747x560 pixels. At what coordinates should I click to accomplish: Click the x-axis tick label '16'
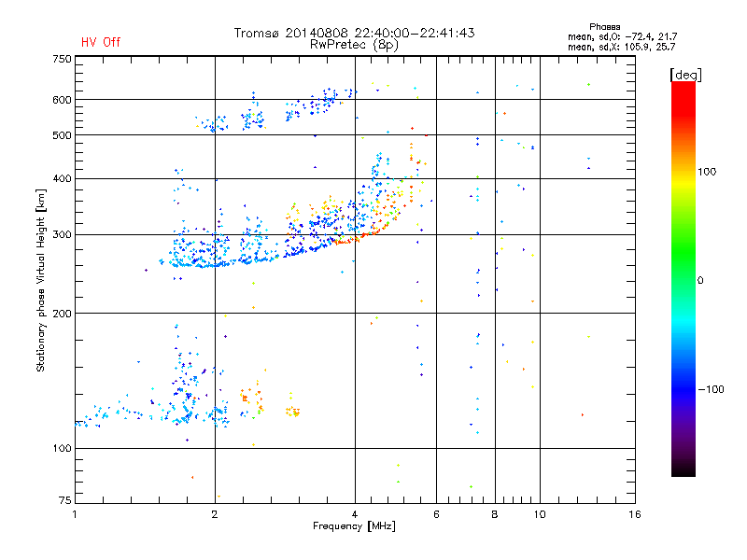tap(635, 514)
